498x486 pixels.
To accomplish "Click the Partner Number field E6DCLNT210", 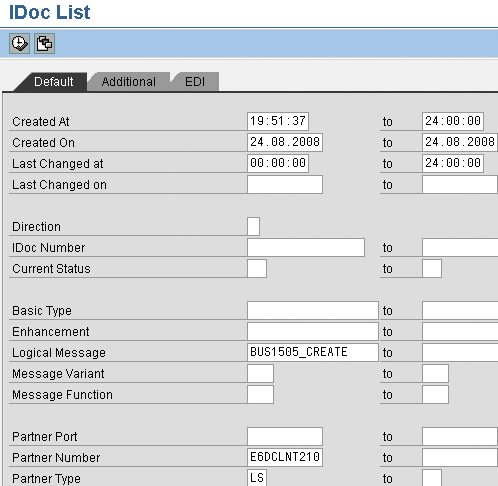I will click(x=285, y=457).
